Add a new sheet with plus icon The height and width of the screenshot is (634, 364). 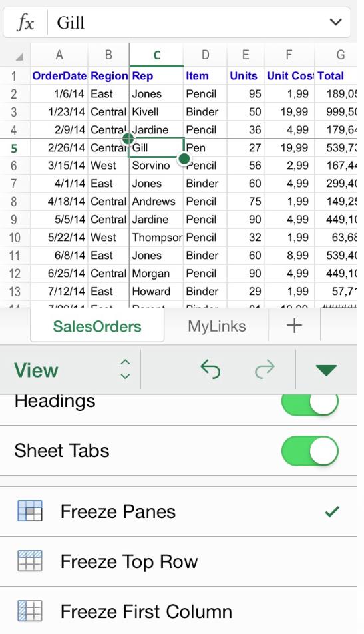pyautogui.click(x=295, y=326)
